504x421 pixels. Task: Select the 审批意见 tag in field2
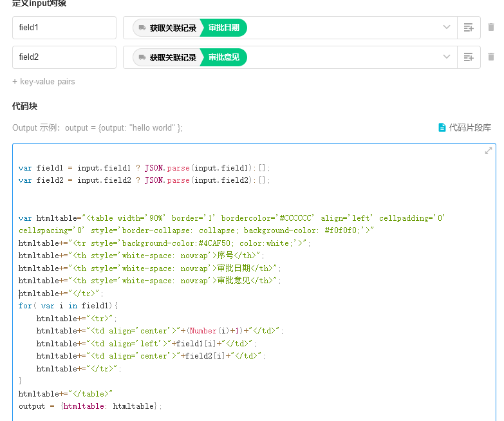point(223,57)
